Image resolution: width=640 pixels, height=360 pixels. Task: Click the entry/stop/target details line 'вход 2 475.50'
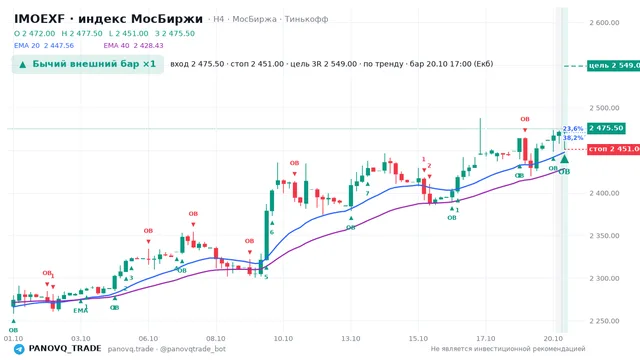click(x=331, y=64)
